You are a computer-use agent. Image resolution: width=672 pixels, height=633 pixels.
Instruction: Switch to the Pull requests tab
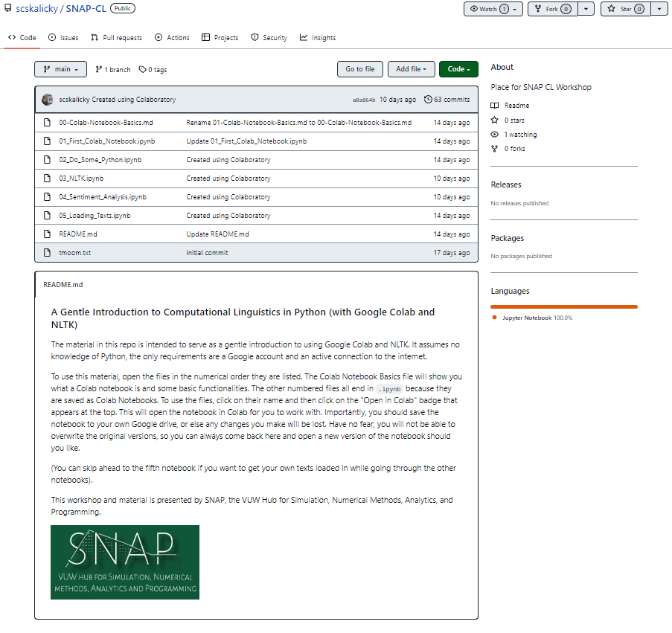pyautogui.click(x=117, y=38)
